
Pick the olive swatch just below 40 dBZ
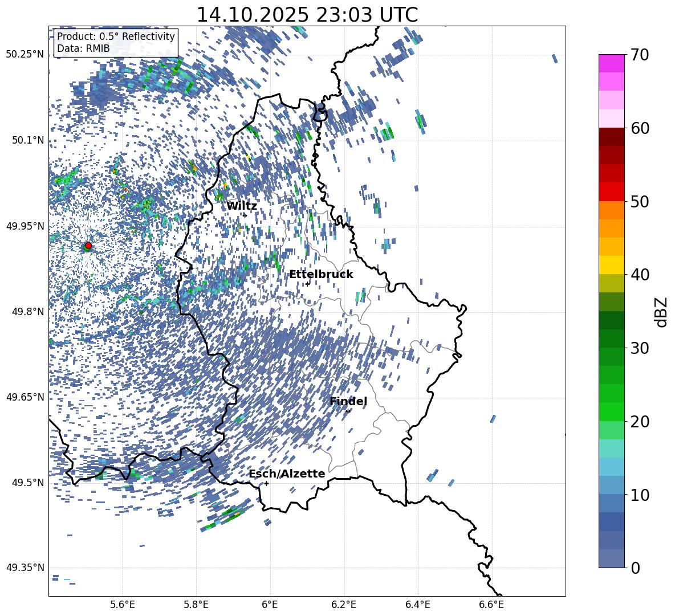611,283
